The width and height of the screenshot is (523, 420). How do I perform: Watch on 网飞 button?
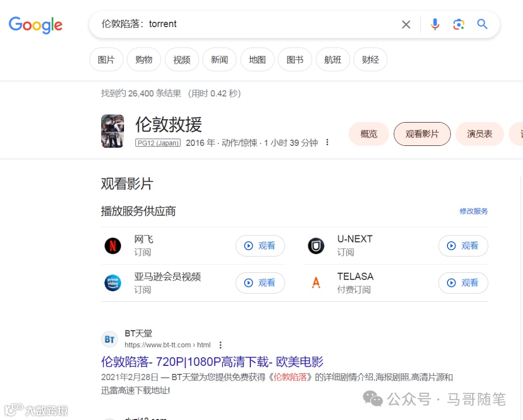tap(260, 246)
